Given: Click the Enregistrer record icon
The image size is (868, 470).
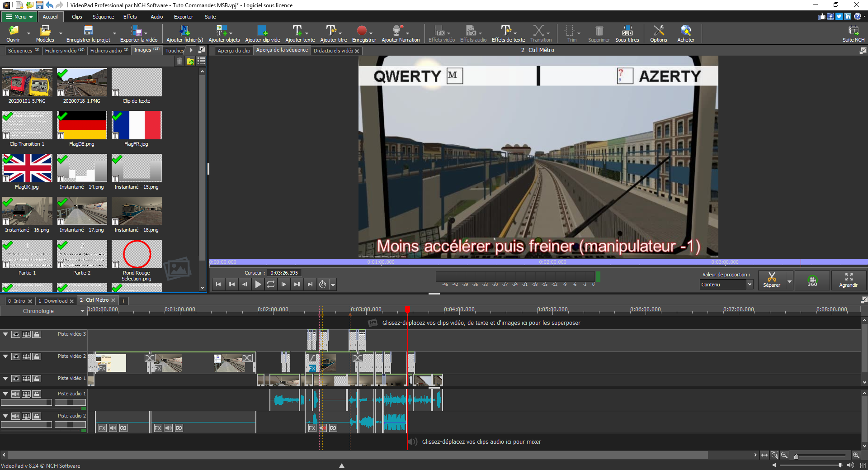Looking at the screenshot, I should coord(361,31).
